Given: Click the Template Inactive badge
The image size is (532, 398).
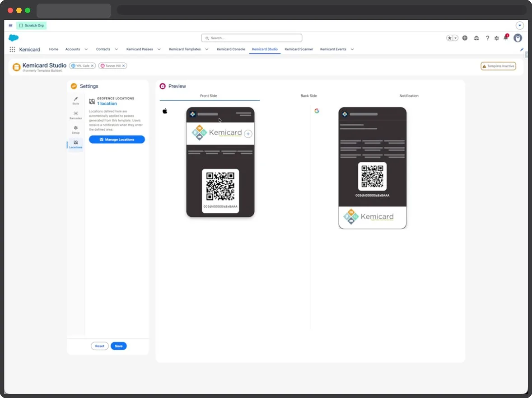Looking at the screenshot, I should pyautogui.click(x=499, y=66).
